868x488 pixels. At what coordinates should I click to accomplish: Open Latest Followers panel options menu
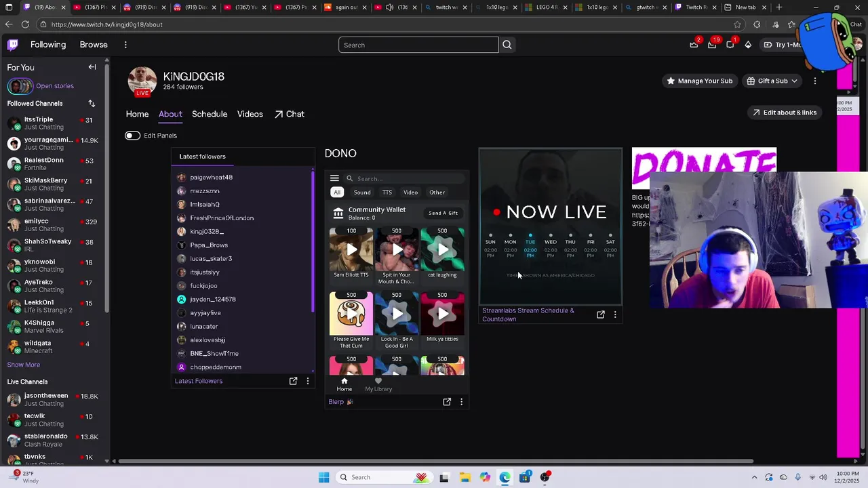pos(307,381)
